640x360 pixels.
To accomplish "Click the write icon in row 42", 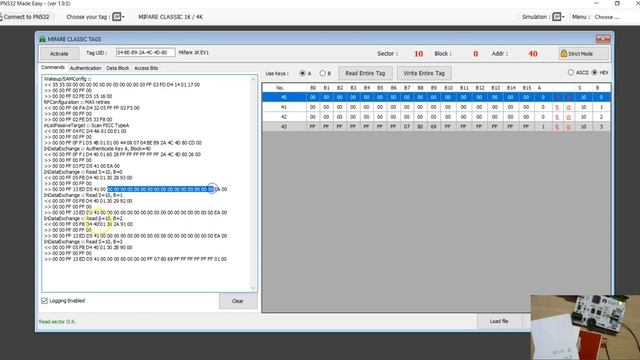I will 568,117.
